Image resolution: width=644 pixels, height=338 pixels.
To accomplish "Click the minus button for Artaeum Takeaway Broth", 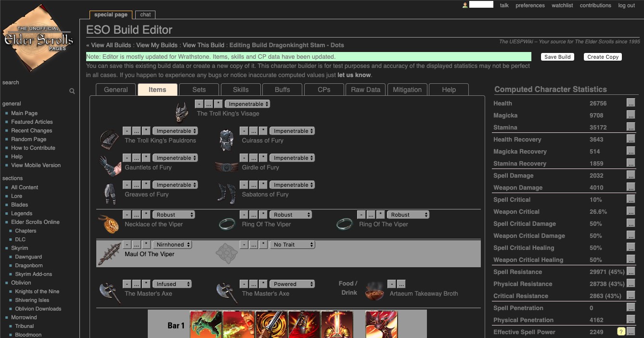I will [x=391, y=284].
